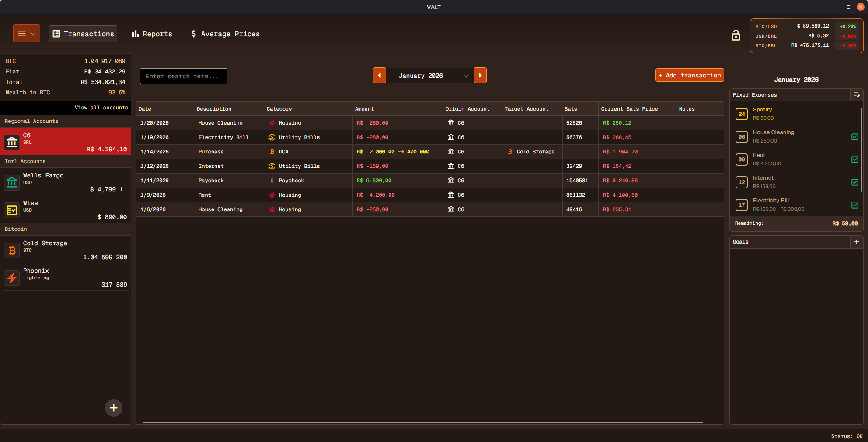Click the Add transaction button

[x=689, y=75]
